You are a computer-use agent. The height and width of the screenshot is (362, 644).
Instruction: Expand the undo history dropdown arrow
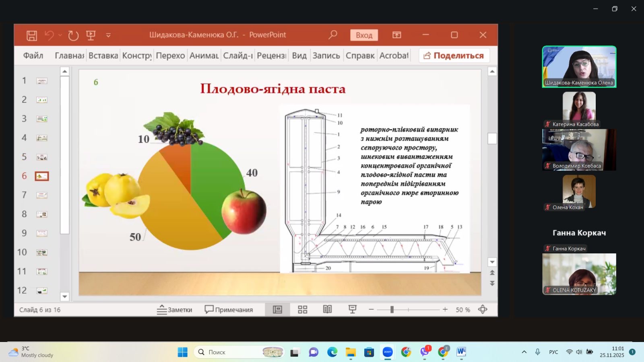click(x=60, y=35)
